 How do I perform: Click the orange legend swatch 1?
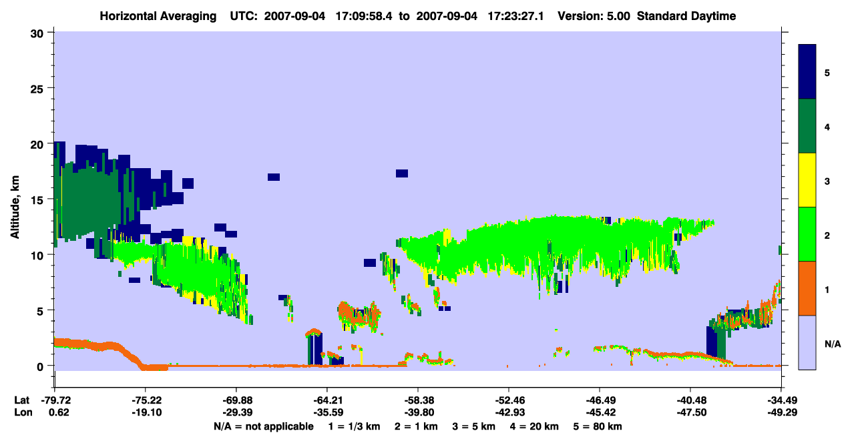click(807, 288)
